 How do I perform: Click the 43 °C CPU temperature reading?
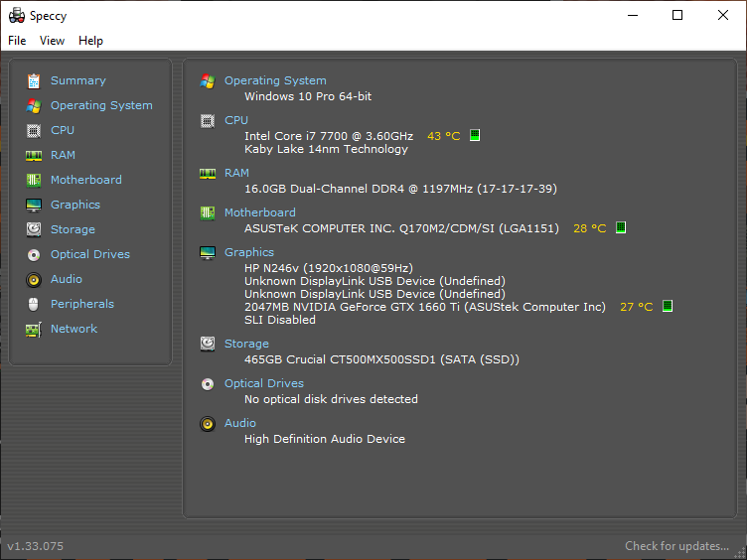[x=443, y=136]
